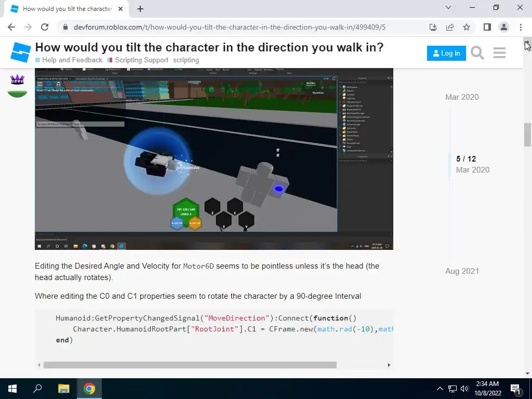
Task: Open the hamburger menu in the forum header
Action: [499, 53]
